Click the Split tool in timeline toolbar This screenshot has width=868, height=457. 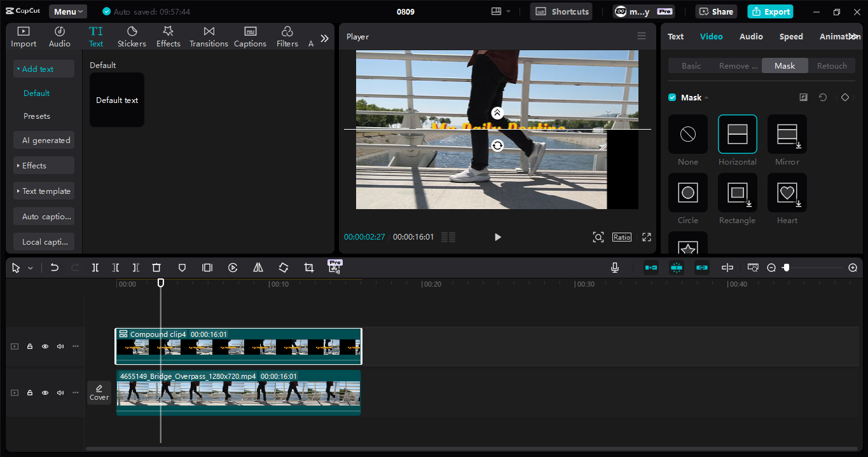coord(95,268)
